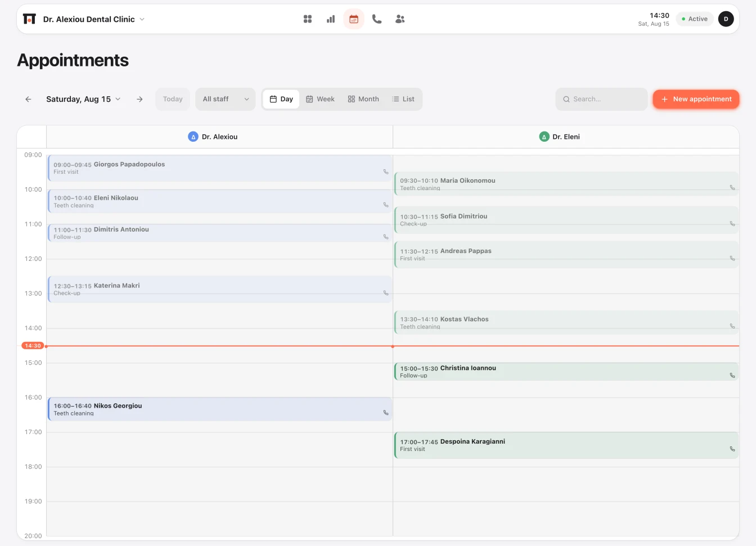Go to previous day arrow
Screen dimensions: 756x546
point(28,99)
